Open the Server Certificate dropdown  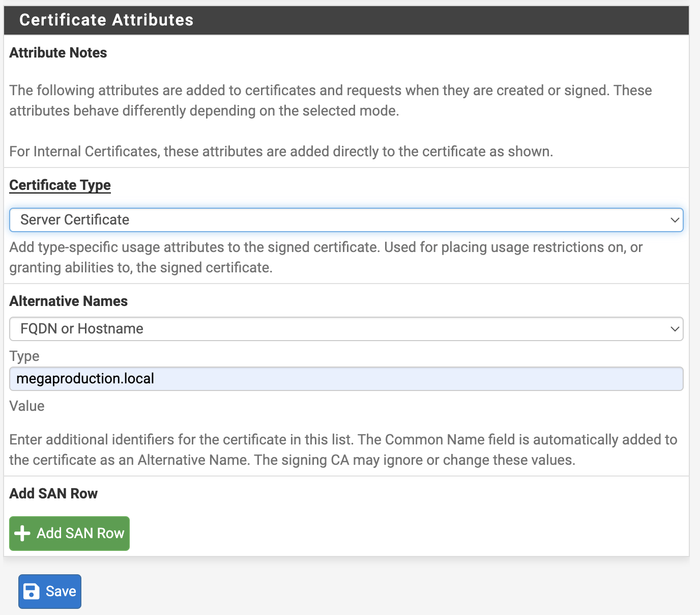pos(346,220)
